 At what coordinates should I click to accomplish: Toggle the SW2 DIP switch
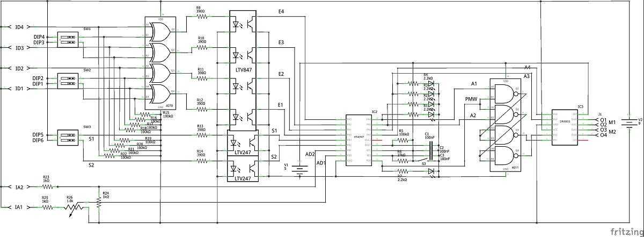[68, 81]
